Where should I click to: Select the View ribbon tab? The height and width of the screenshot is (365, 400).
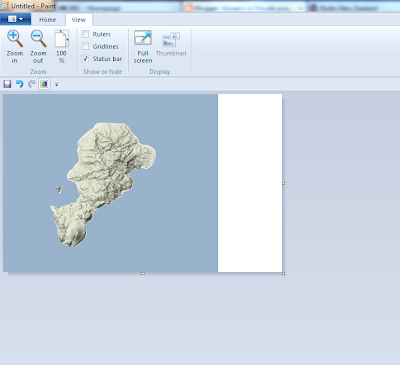[79, 20]
